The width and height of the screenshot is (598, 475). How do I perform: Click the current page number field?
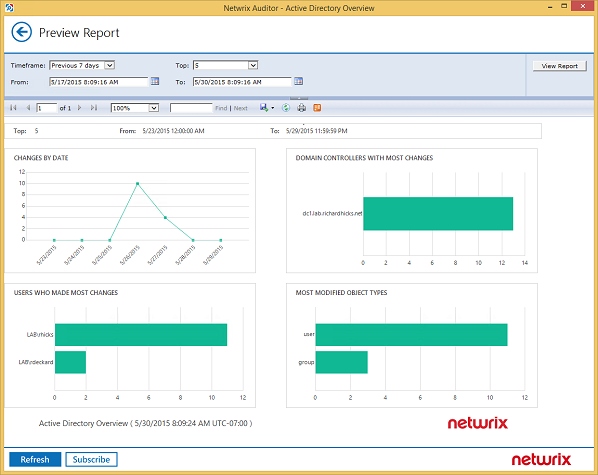(x=47, y=108)
